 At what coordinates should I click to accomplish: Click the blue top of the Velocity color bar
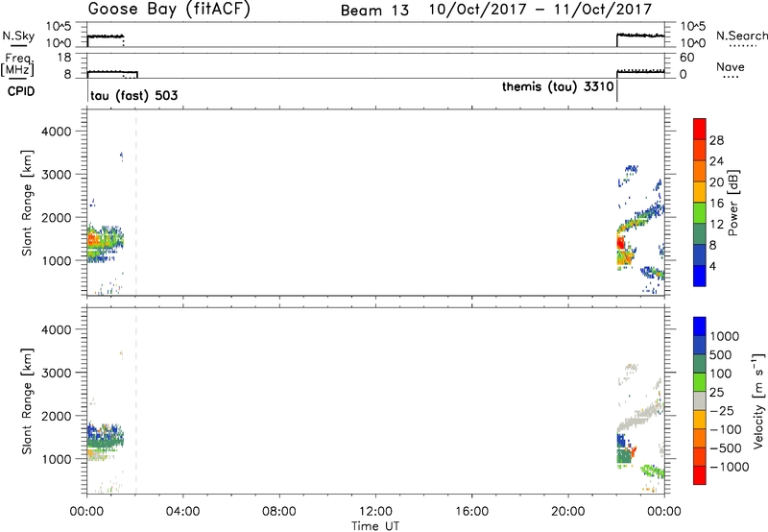[x=700, y=326]
